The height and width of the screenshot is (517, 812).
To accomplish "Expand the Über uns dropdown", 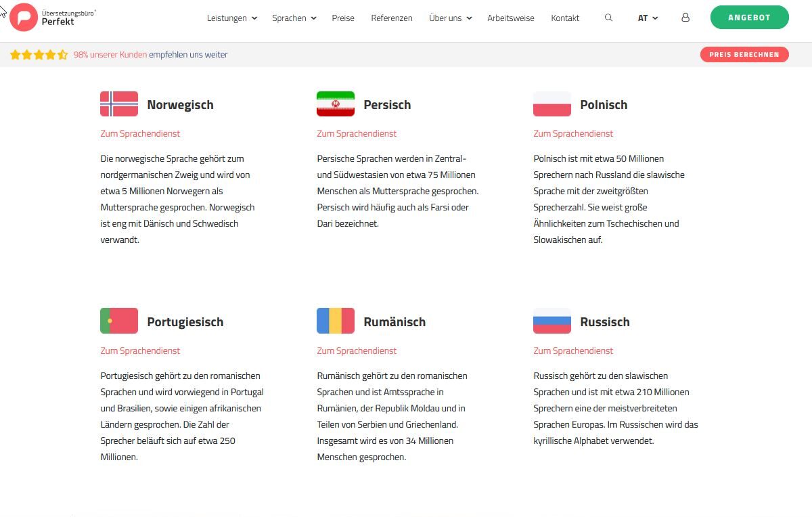I will (x=451, y=18).
